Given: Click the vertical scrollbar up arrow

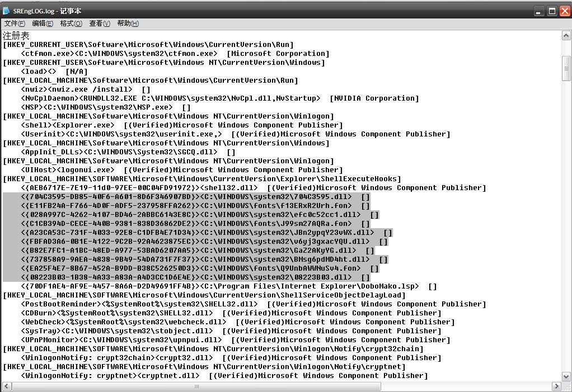Looking at the screenshot, I should [566, 35].
